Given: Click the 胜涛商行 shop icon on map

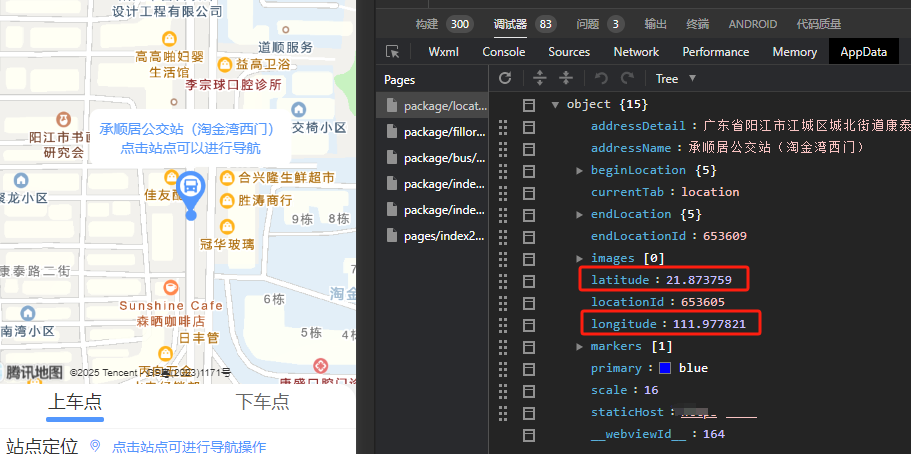Looking at the screenshot, I should 227,201.
